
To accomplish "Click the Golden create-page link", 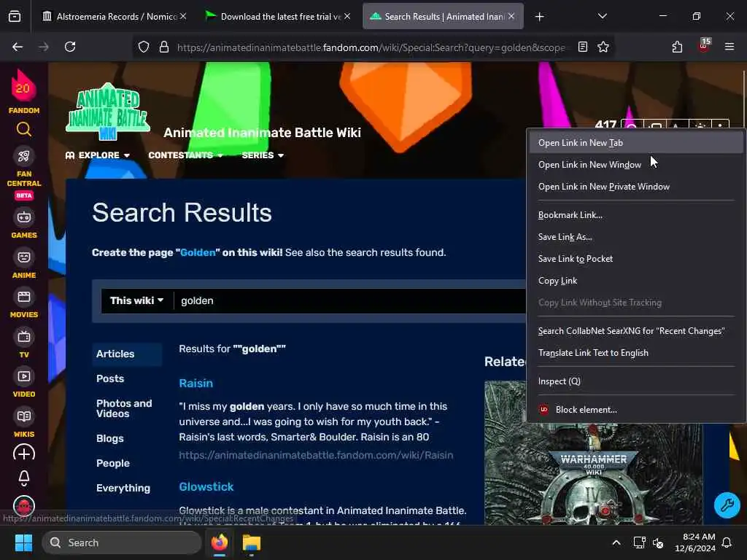I will click(198, 252).
